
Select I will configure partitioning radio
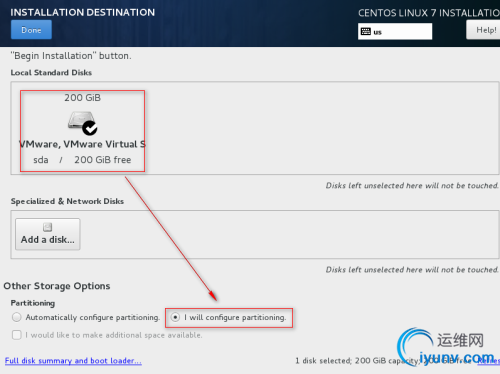[x=176, y=317]
